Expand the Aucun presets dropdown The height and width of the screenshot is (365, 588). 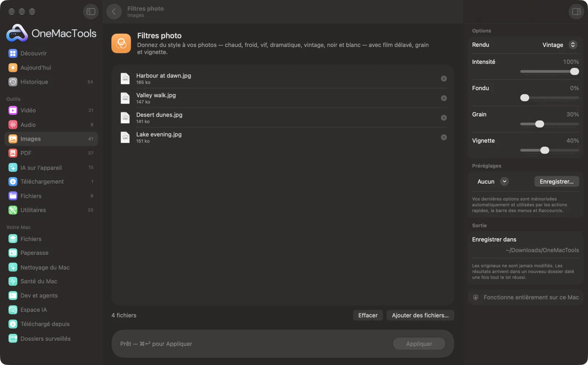coord(492,181)
